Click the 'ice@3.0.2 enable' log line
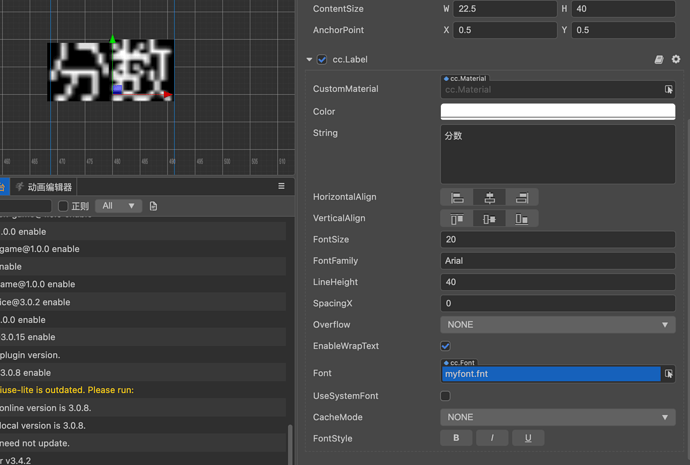The width and height of the screenshot is (690, 465). point(143,302)
